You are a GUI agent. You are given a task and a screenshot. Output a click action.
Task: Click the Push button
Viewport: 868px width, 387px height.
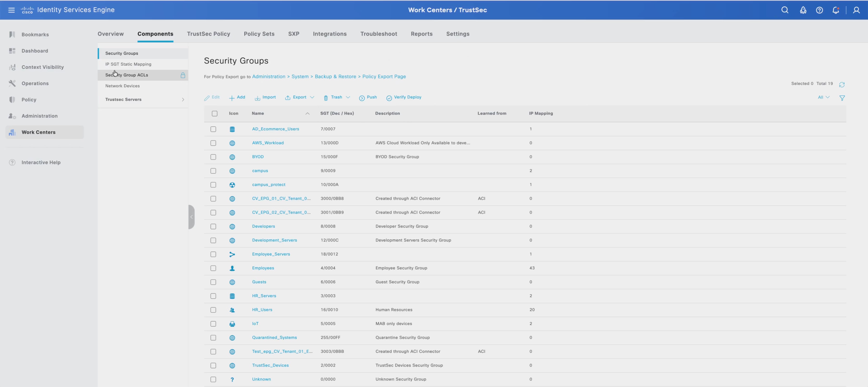[368, 97]
